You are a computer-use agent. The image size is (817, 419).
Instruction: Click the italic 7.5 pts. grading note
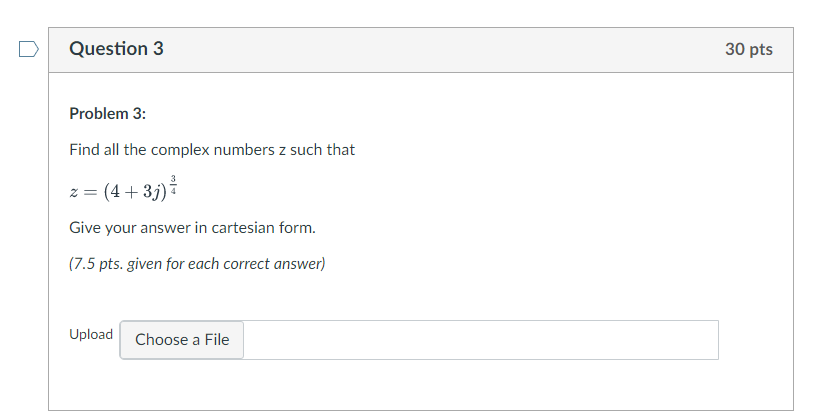pos(197,264)
